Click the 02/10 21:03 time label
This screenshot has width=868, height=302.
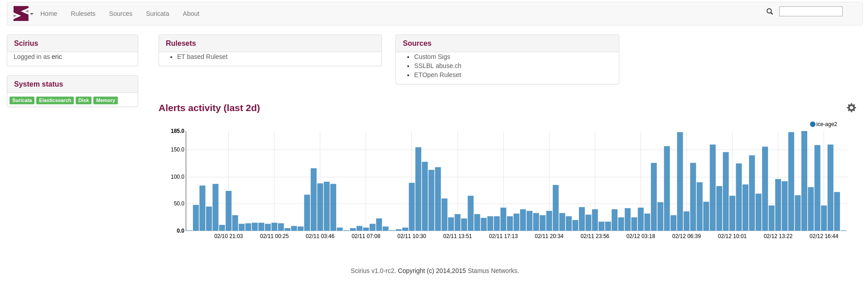pyautogui.click(x=228, y=236)
